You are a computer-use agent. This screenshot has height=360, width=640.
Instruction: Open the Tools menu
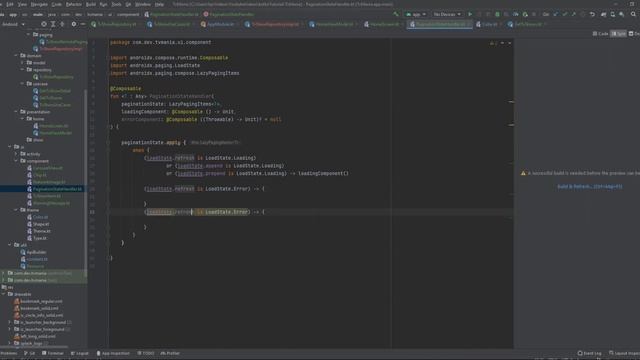click(116, 4)
